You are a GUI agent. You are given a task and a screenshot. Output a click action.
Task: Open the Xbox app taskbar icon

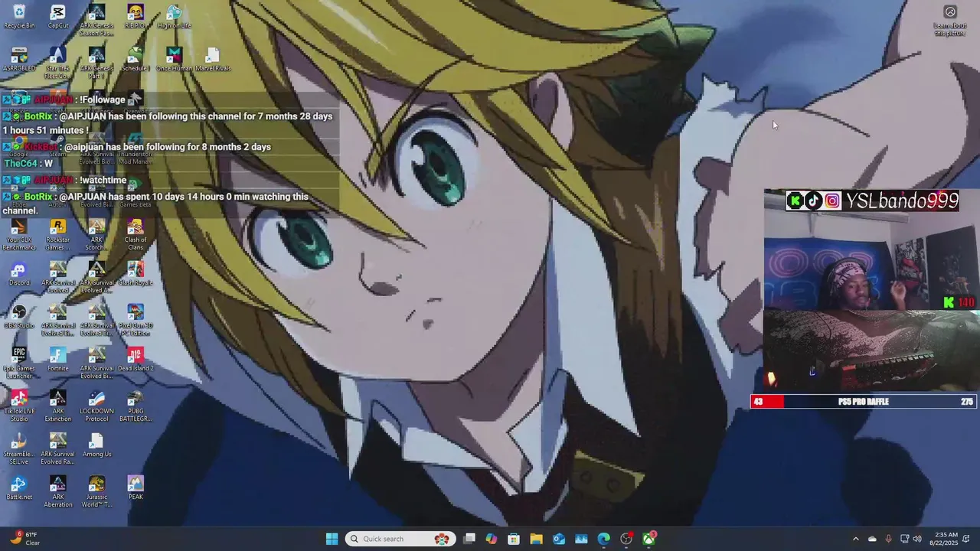(648, 539)
